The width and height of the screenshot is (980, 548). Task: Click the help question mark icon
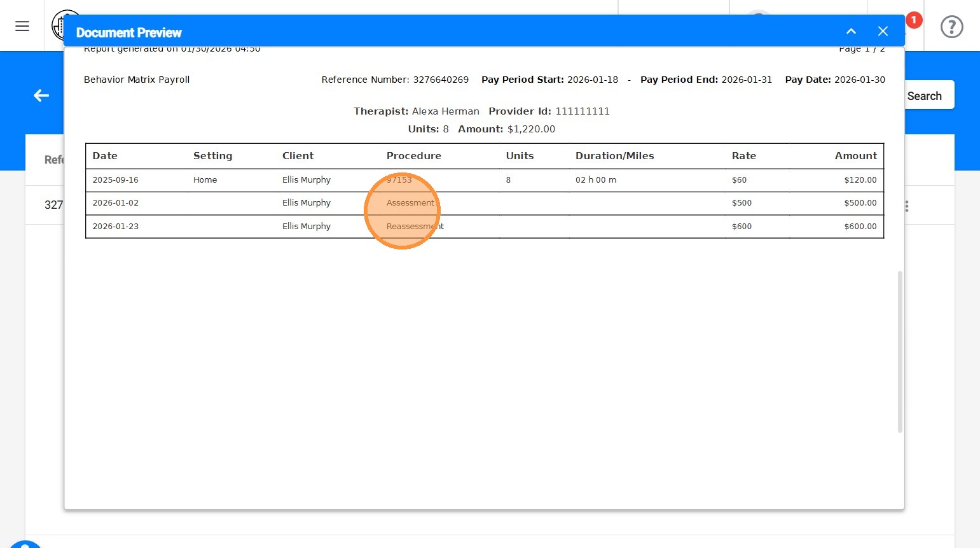[951, 27]
